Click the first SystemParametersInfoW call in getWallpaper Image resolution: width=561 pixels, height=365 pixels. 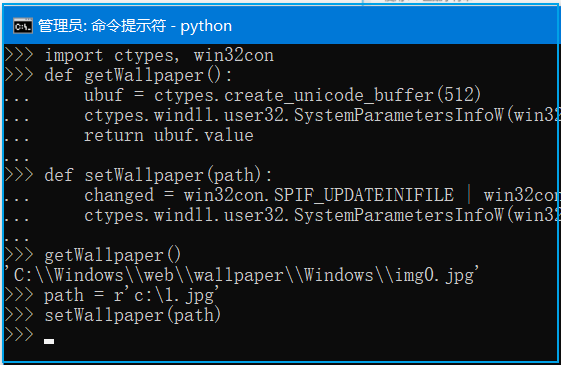[x=399, y=116]
